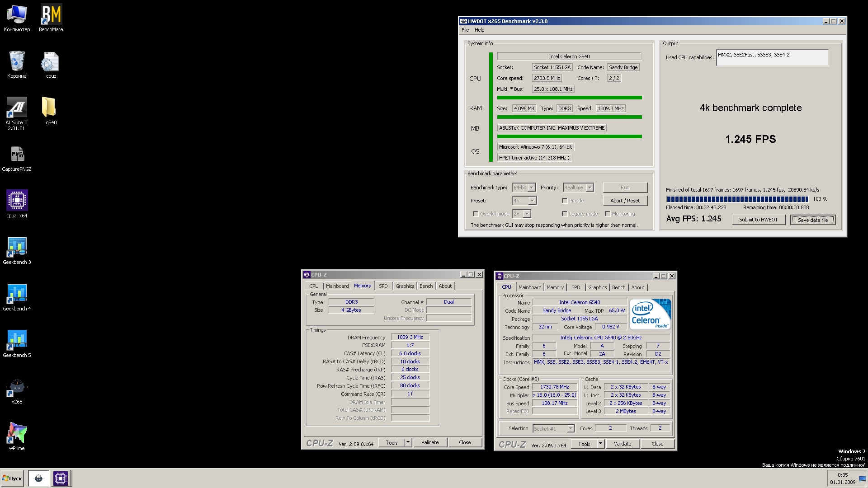Click the ASUSTeK MAXIMUS V EXTREME field

pos(552,128)
